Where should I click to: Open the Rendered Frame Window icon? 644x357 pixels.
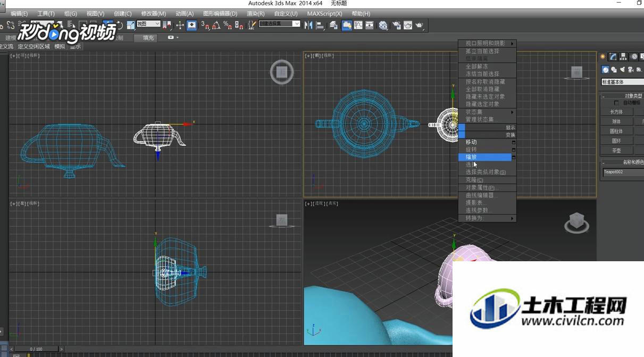coord(408,25)
